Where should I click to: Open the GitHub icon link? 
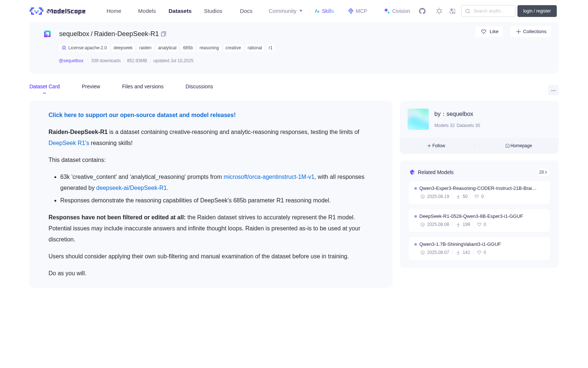click(x=422, y=11)
